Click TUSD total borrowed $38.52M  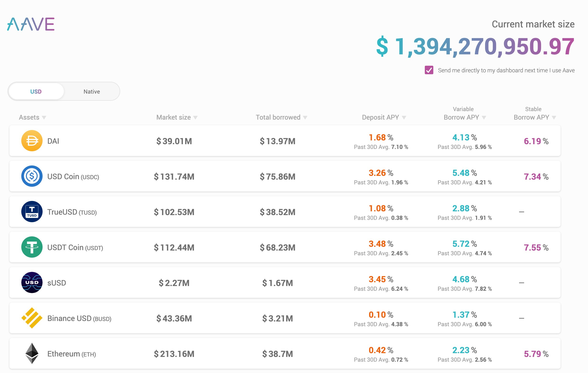[x=278, y=212]
